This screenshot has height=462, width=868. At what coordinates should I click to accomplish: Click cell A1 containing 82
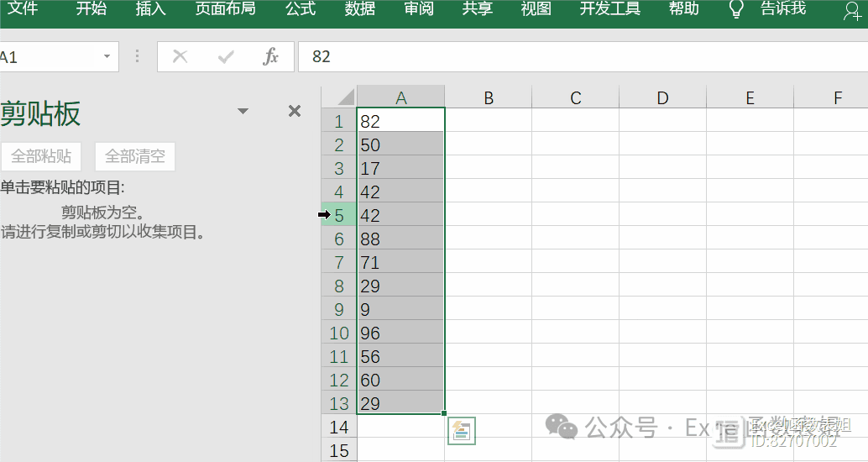click(400, 121)
